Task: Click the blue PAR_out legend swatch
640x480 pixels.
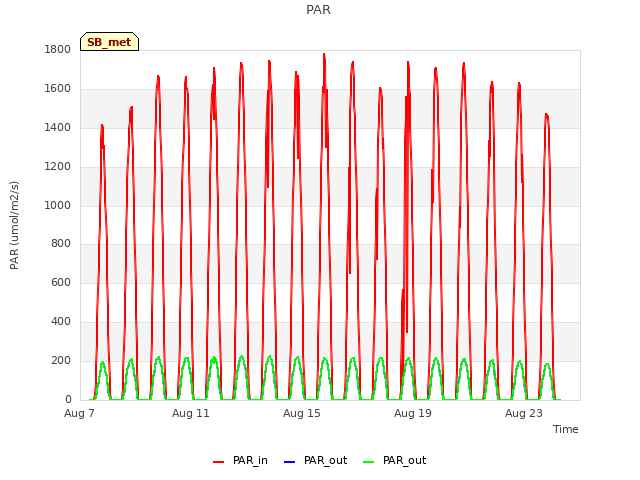Action: (x=289, y=462)
